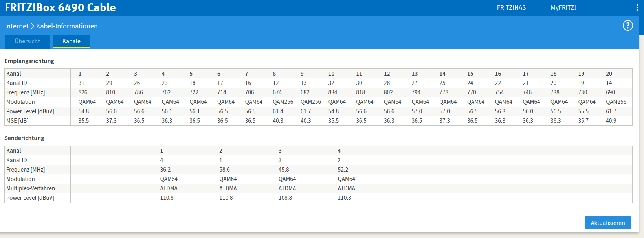Click downstream frequency value 730

click(583, 92)
